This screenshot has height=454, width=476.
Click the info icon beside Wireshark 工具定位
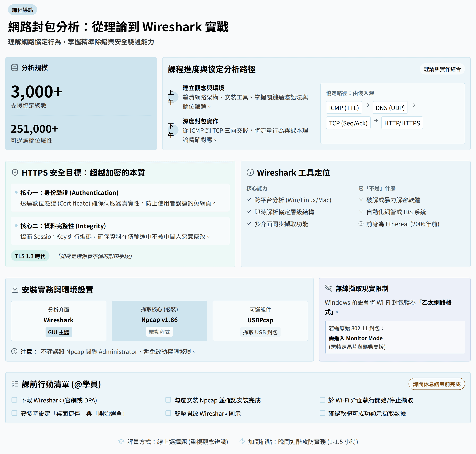tap(250, 172)
